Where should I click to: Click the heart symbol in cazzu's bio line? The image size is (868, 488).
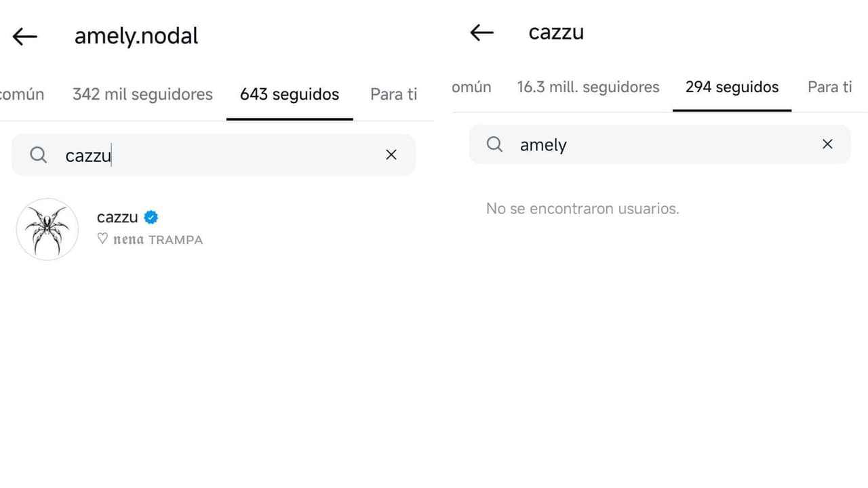coord(102,239)
